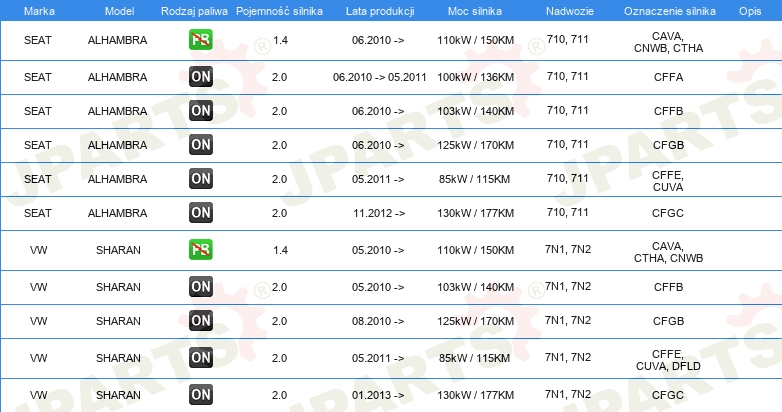This screenshot has height=412, width=782.
Task: Click the ON diesel icon in the CUVA, DFLD Sharan row
Action: (200, 358)
